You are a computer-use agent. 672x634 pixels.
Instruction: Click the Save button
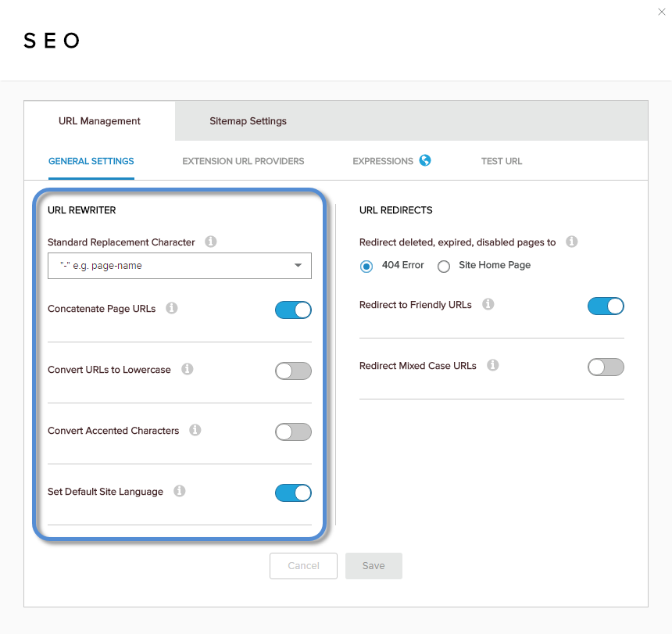374,566
